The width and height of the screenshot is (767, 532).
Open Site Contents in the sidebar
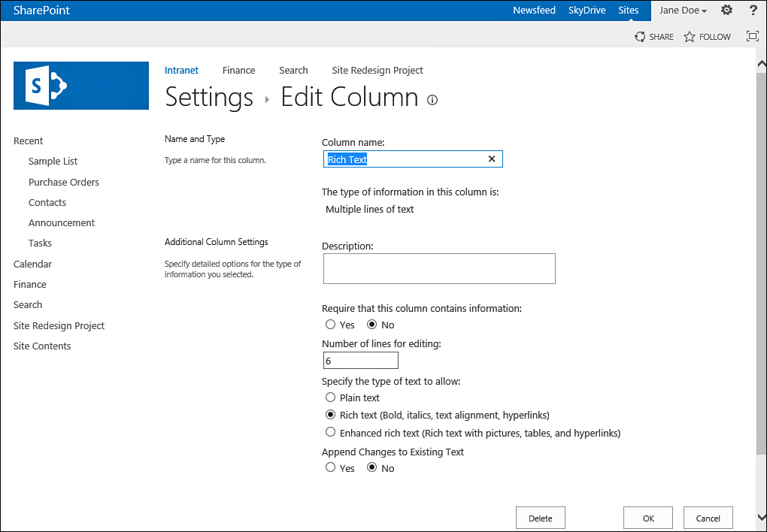pyautogui.click(x=42, y=346)
